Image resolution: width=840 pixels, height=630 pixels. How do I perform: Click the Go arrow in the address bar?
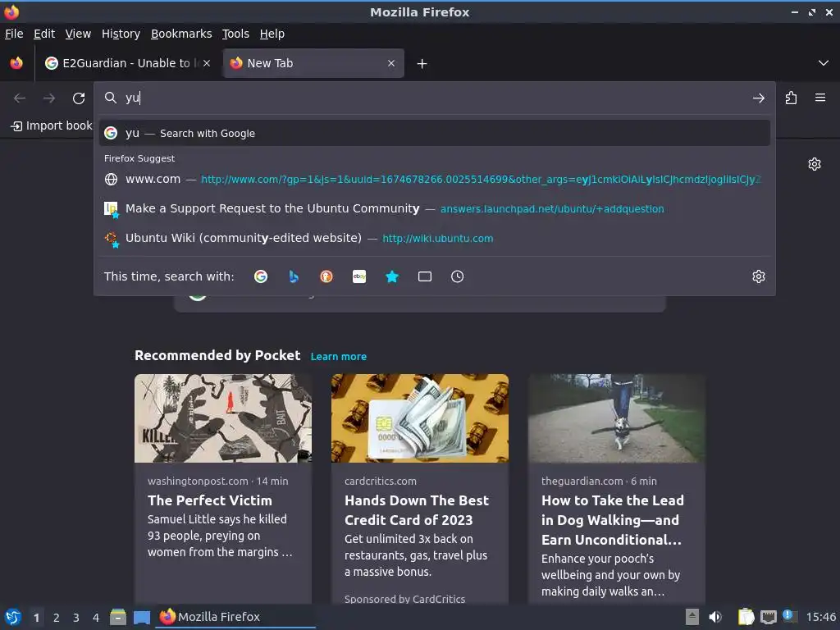tap(758, 98)
